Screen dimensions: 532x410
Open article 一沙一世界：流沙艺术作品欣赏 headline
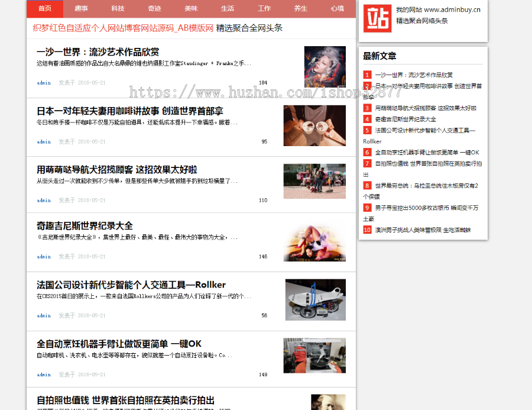pos(98,52)
